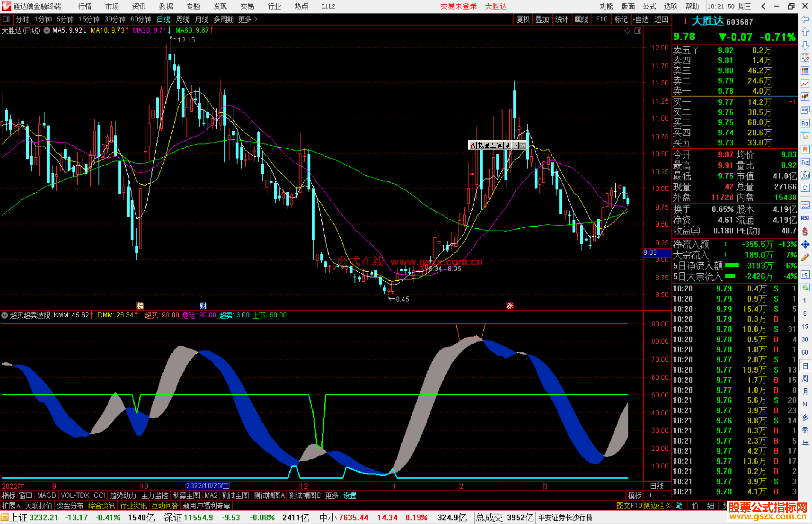812x524 pixels.
Task: Collapse the 侧边栏 sidebar
Action: click(657, 506)
